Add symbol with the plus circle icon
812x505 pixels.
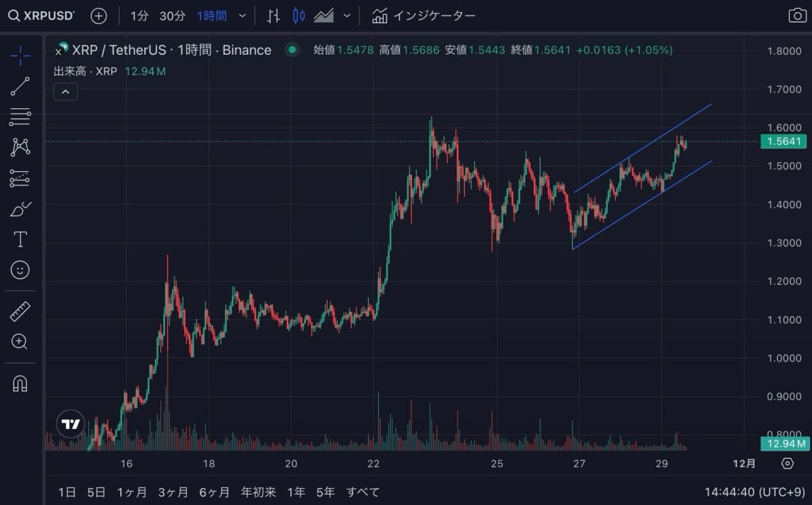[99, 16]
